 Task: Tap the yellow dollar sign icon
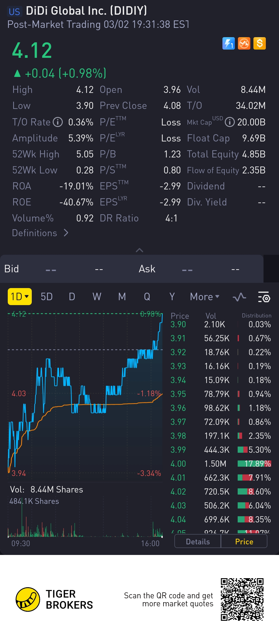tap(259, 43)
